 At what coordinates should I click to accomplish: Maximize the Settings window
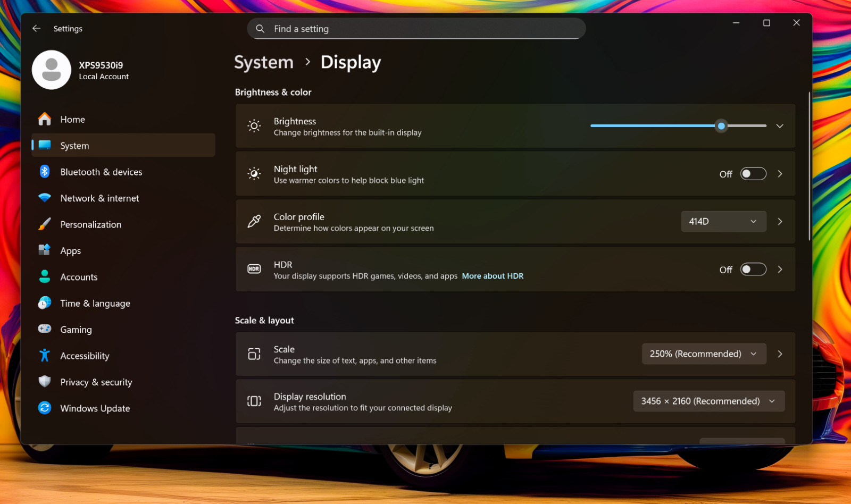point(766,23)
